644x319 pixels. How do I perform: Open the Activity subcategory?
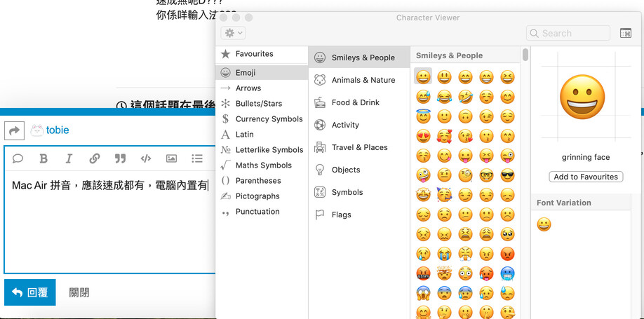pyautogui.click(x=359, y=125)
